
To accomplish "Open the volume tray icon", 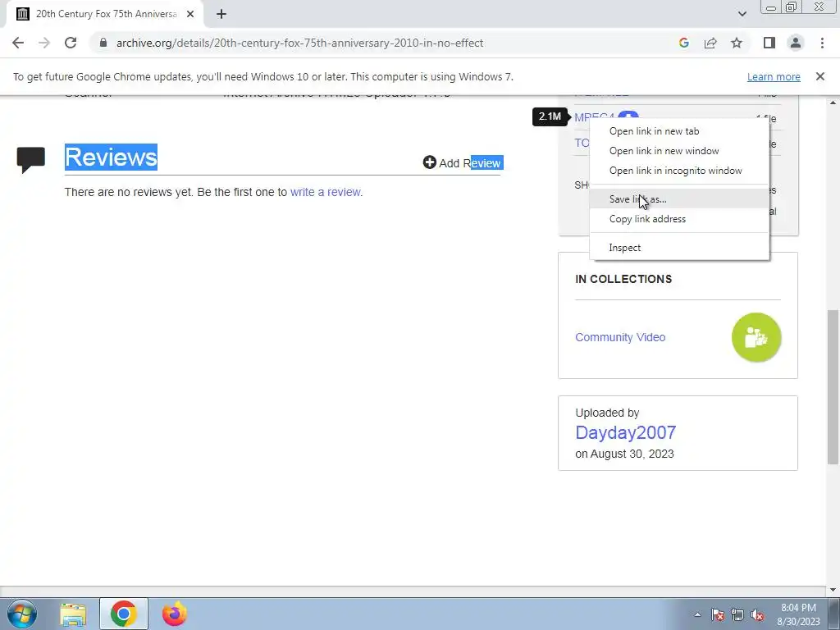I will 757,614.
